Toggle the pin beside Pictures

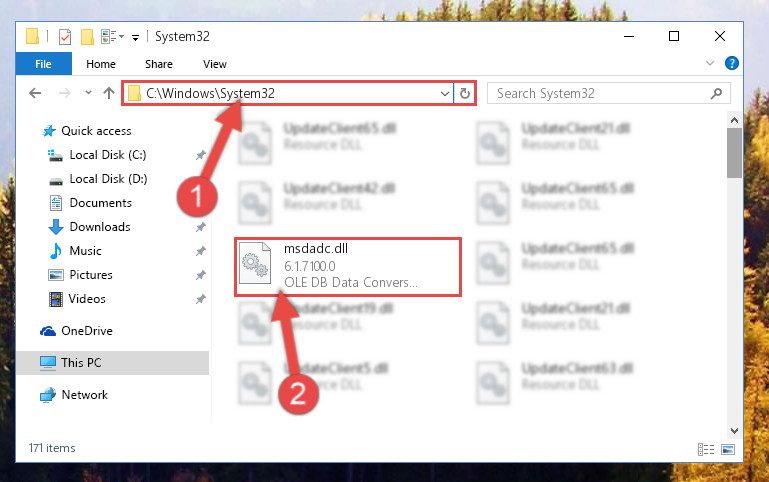200,275
